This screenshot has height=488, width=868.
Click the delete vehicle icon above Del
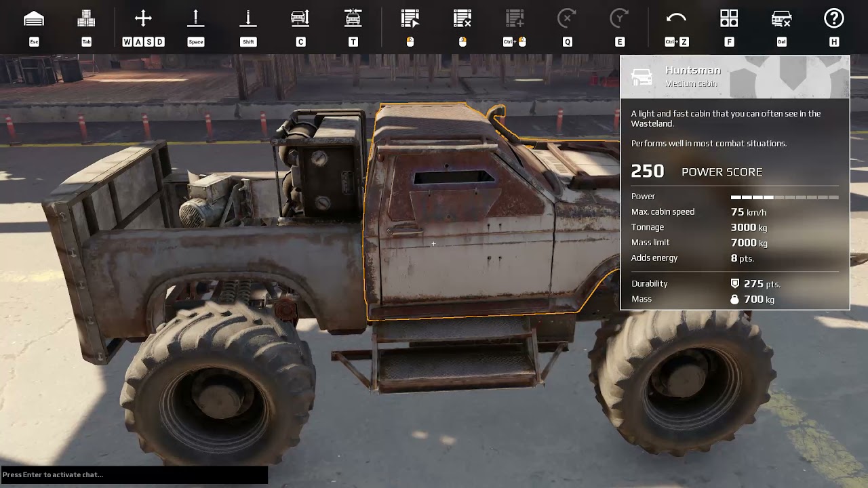point(782,19)
